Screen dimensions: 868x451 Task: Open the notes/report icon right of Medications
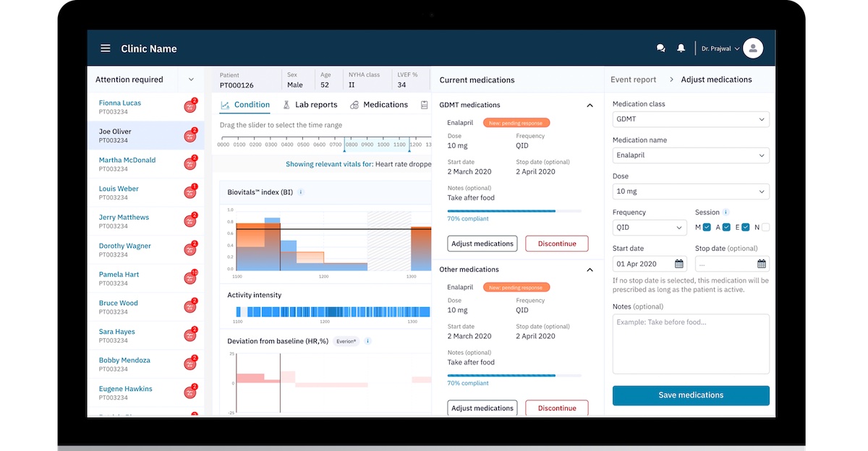pos(425,104)
